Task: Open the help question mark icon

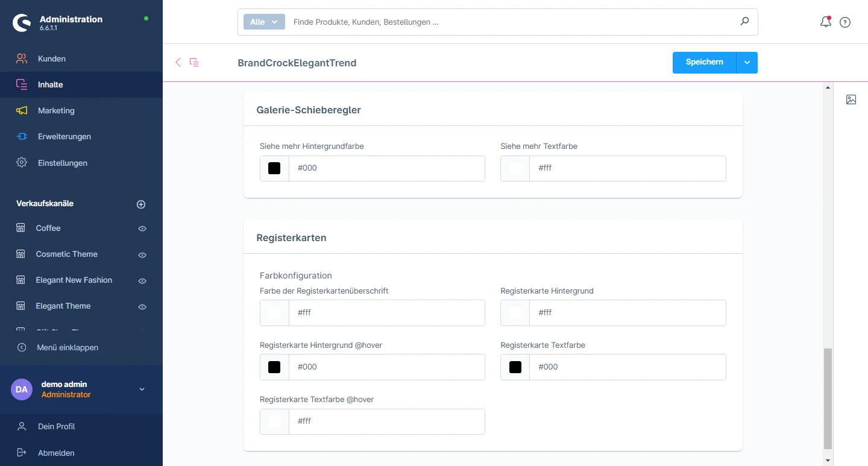Action: (x=845, y=22)
